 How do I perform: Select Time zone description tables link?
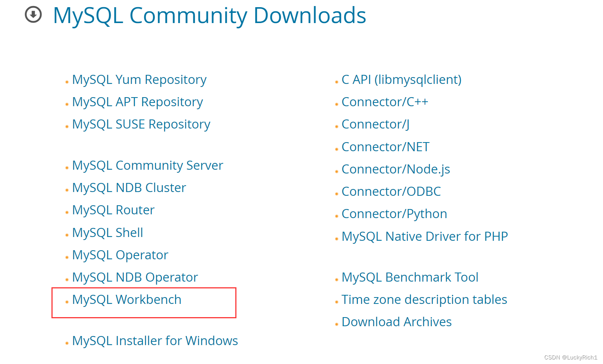(424, 300)
